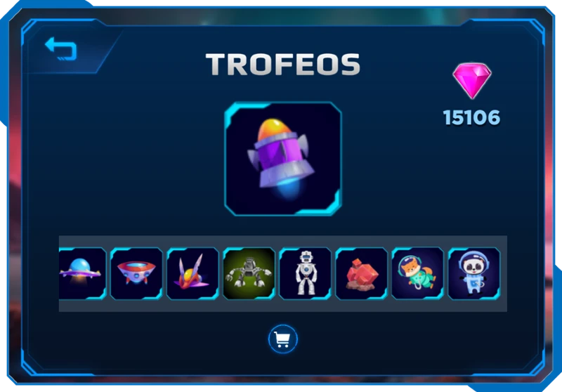Click the head of the white robot
Image resolution: width=562 pixels, height=392 pixels.
306,257
